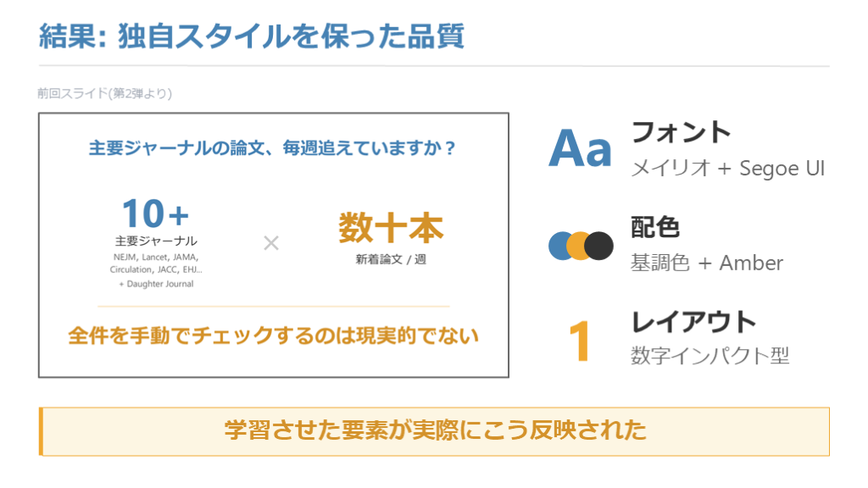
Task: Select the blue color circle
Action: point(561,245)
